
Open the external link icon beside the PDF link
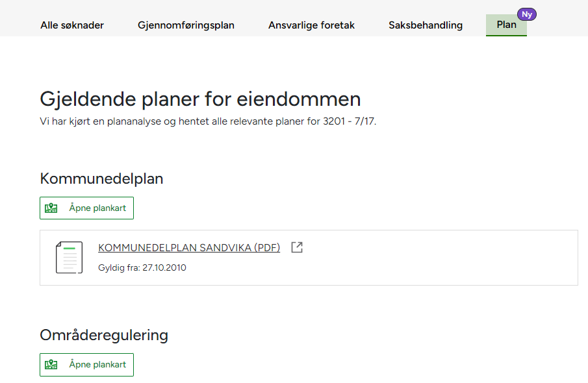[296, 247]
